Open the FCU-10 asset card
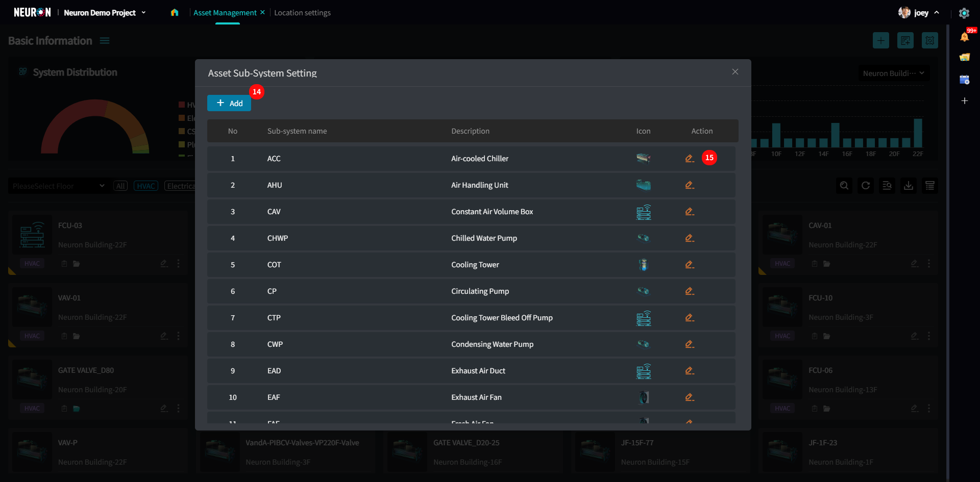This screenshot has width=980, height=482. (x=848, y=315)
